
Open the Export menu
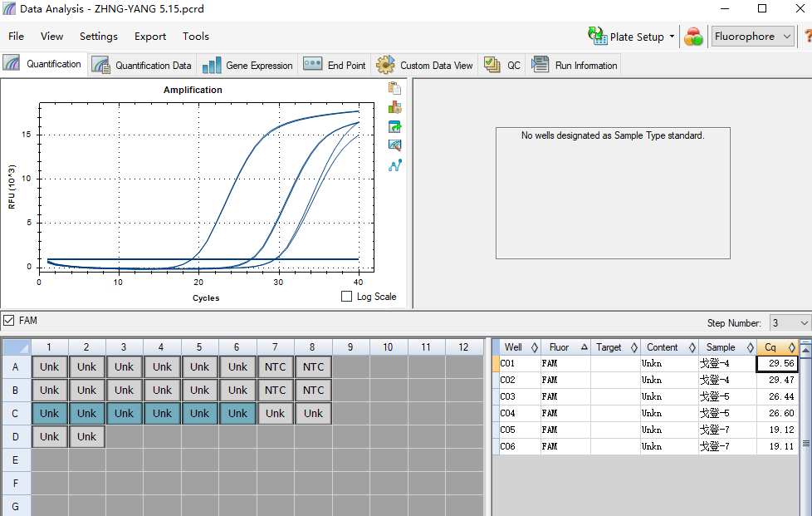tap(150, 37)
